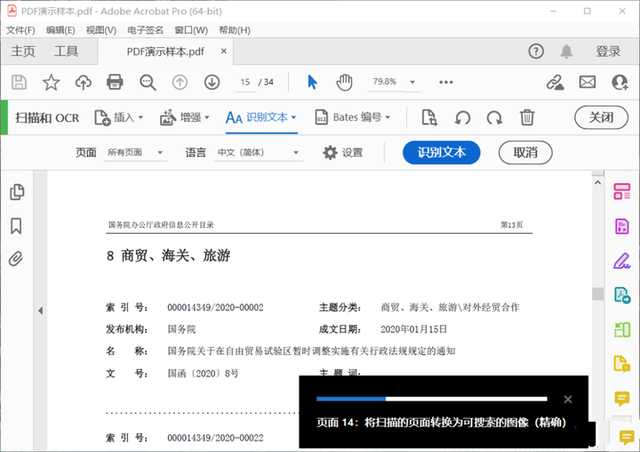640x452 pixels.
Task: Open the purple Fill & Sign pen tool
Action: pyautogui.click(x=622, y=261)
